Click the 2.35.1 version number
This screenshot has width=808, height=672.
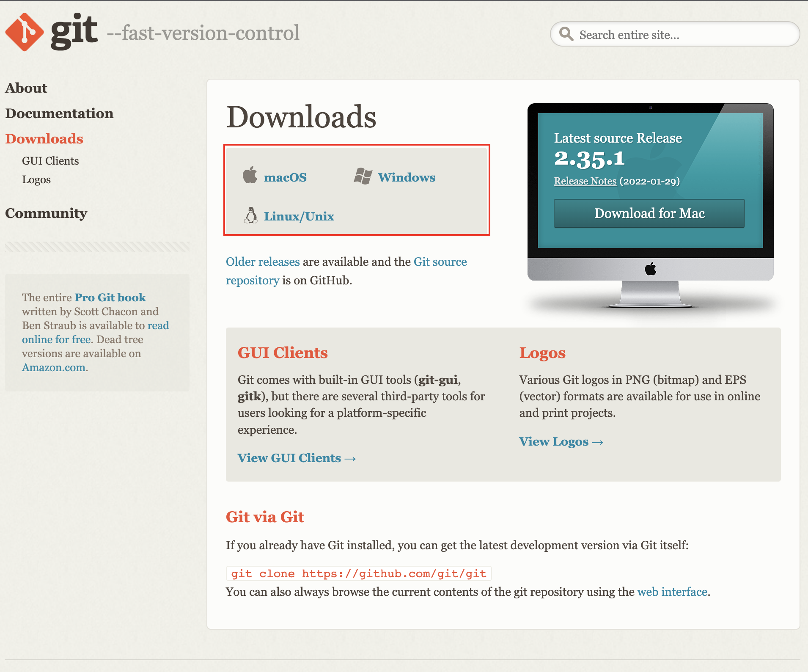click(x=589, y=159)
